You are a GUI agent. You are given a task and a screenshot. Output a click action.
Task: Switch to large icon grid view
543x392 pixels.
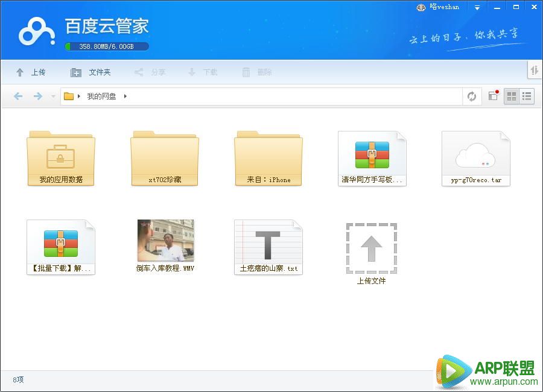pyautogui.click(x=511, y=96)
